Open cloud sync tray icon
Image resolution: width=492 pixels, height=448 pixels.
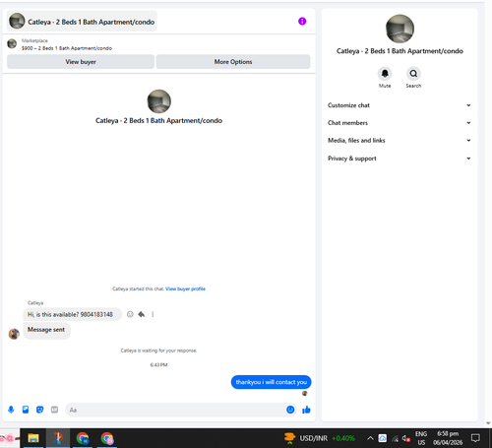383,438
